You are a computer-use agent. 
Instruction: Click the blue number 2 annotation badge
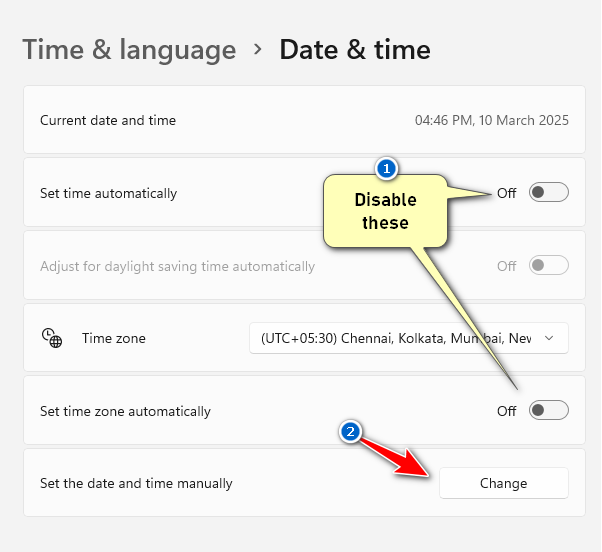coord(350,432)
